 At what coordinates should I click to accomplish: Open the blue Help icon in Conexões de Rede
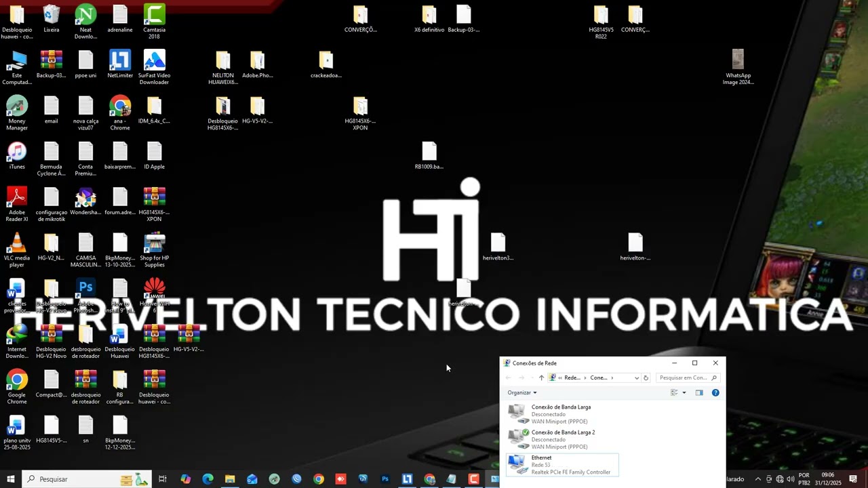tap(715, 392)
